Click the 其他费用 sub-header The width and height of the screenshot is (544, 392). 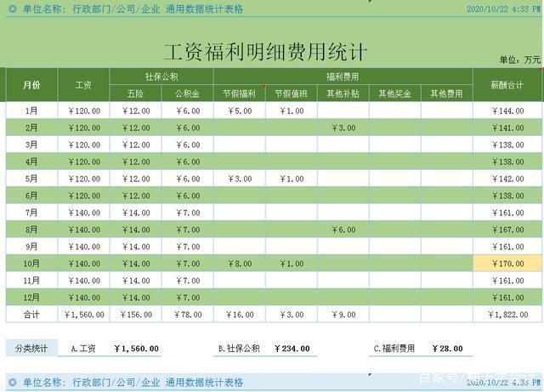[x=447, y=94]
